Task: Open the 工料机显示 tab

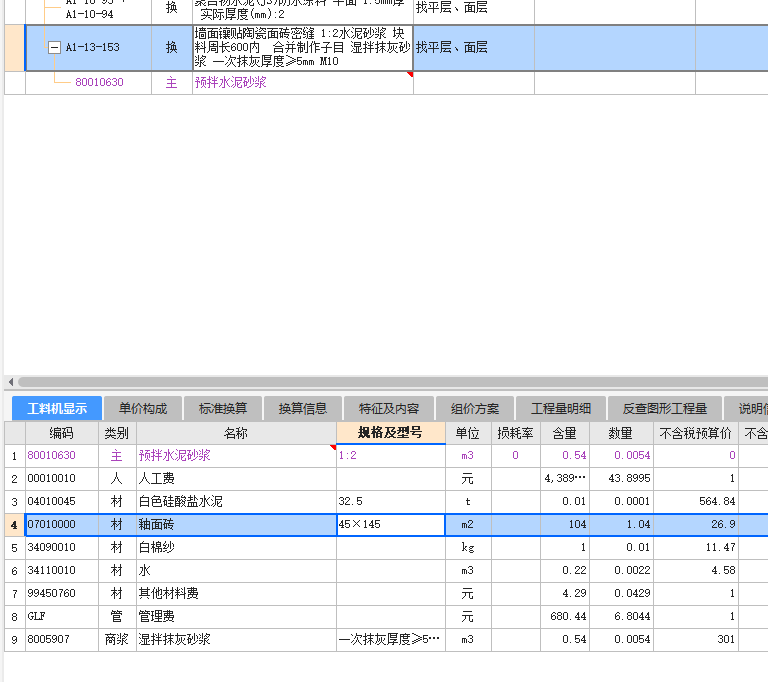Action: click(x=57, y=409)
